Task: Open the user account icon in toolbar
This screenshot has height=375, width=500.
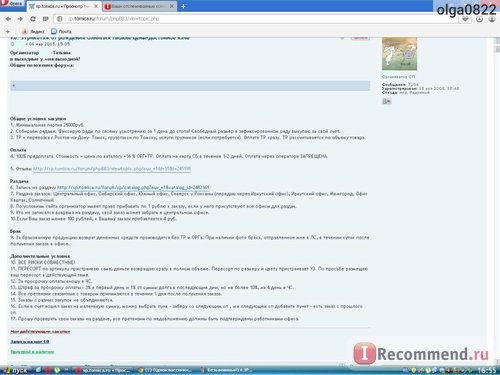Action: (492, 19)
